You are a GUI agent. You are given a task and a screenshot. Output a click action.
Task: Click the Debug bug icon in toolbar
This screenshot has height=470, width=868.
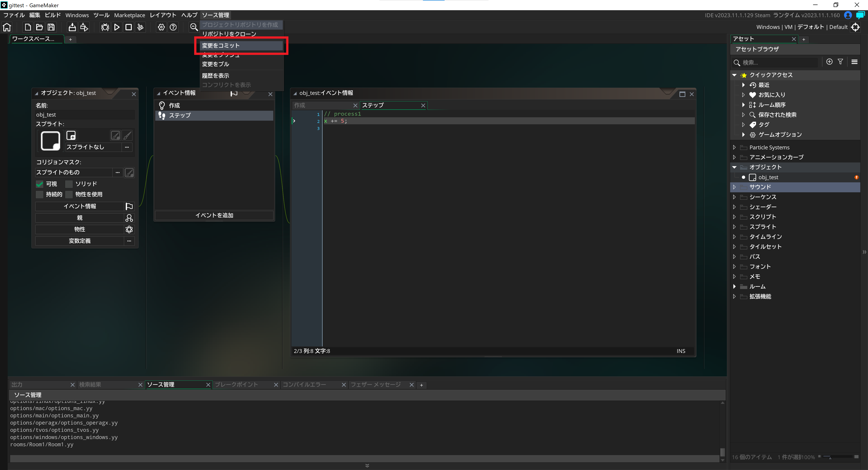point(105,27)
